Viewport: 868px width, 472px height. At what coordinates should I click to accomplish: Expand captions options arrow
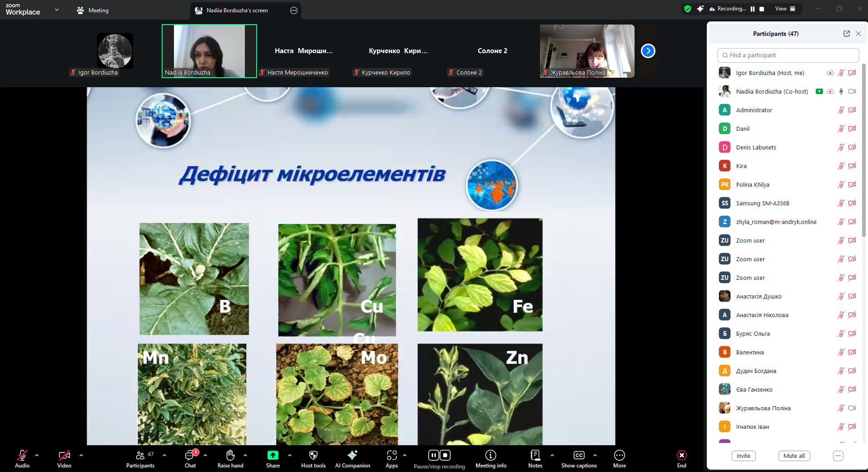[595, 455]
